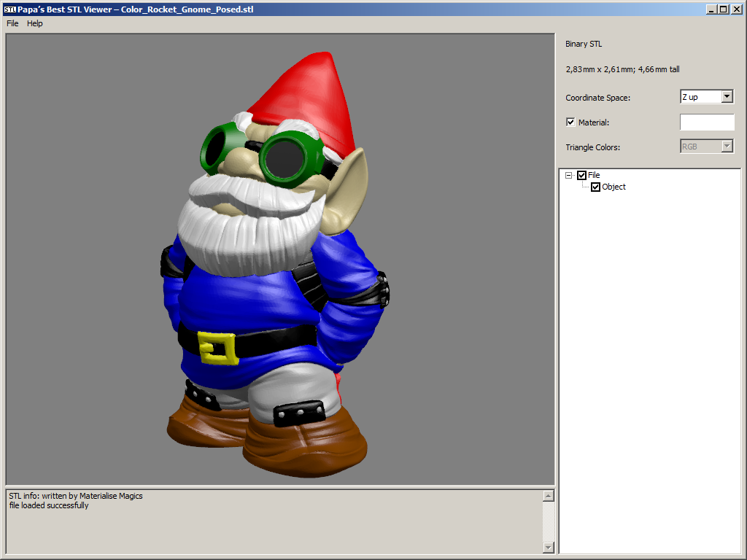The height and width of the screenshot is (560, 747).
Task: Click the gnome's yellow belt buckle
Action: coord(218,349)
